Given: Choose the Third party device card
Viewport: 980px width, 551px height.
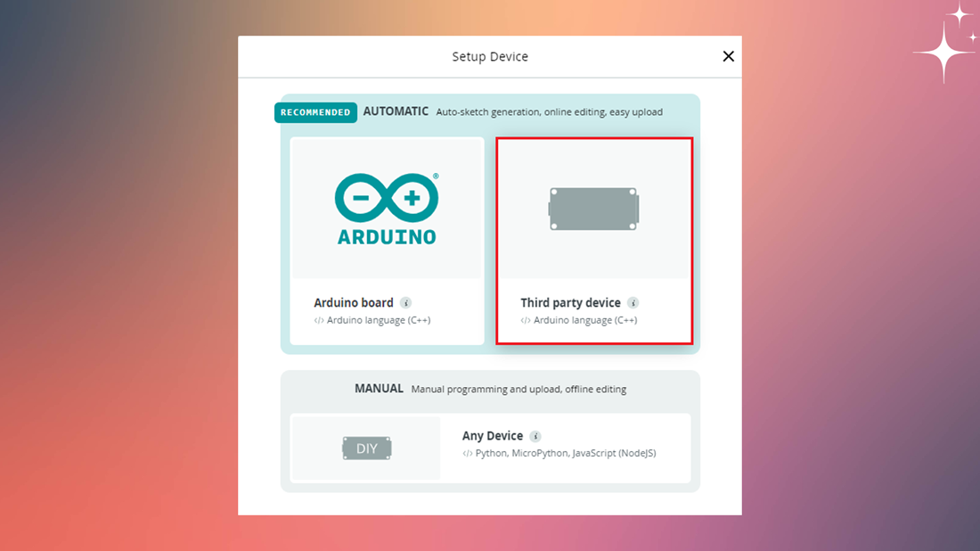Looking at the screenshot, I should coord(594,241).
